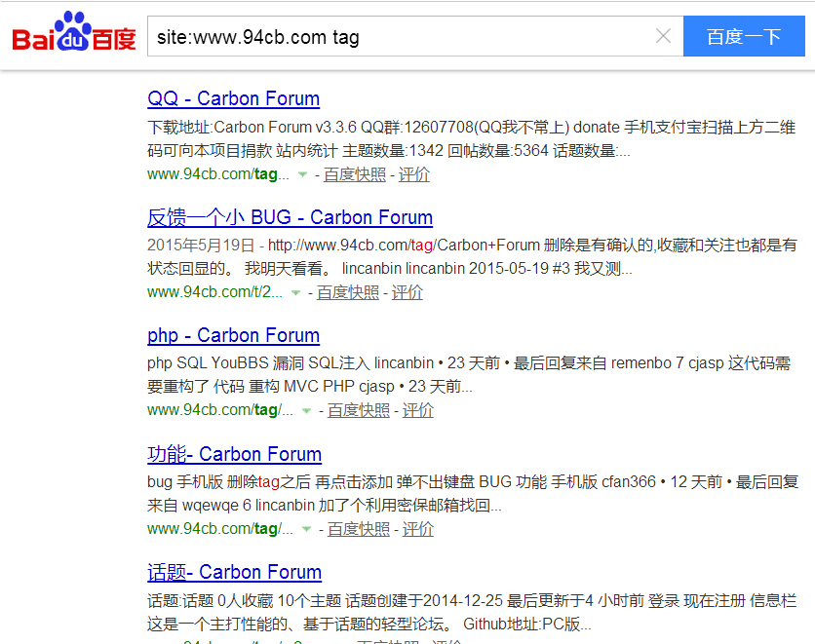The image size is (815, 644).
Task: Click the 百度一下 search button
Action: coord(744,36)
